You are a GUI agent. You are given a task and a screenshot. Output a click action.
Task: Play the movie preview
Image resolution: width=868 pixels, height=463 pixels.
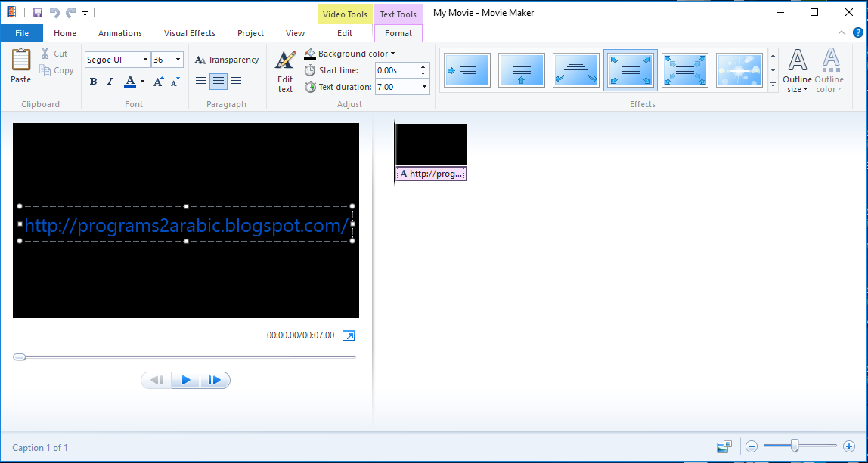point(186,380)
